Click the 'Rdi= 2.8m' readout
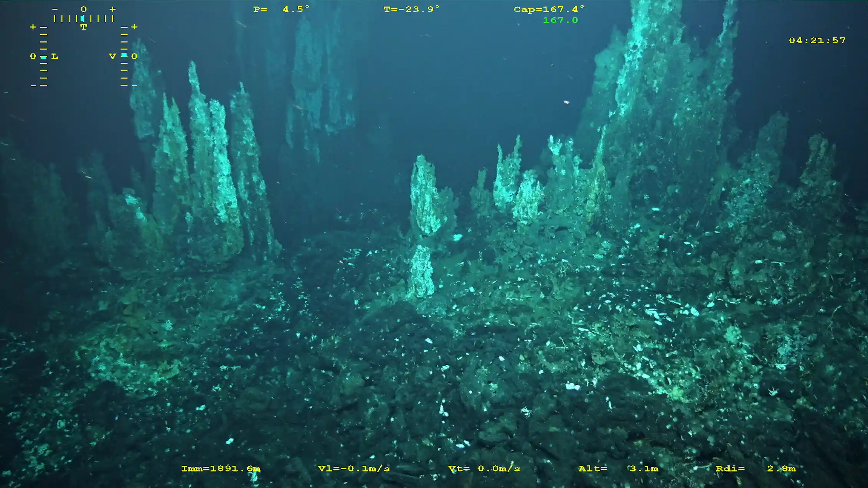 tap(756, 468)
